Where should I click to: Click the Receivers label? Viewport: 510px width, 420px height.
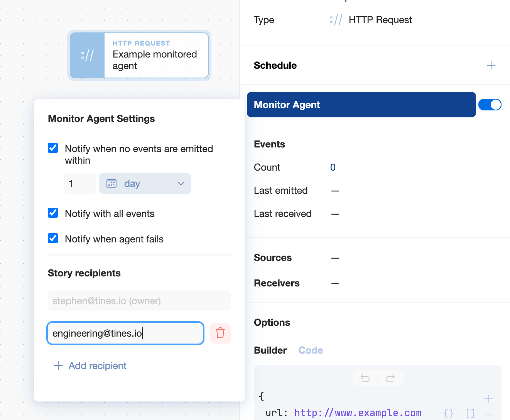pos(277,283)
